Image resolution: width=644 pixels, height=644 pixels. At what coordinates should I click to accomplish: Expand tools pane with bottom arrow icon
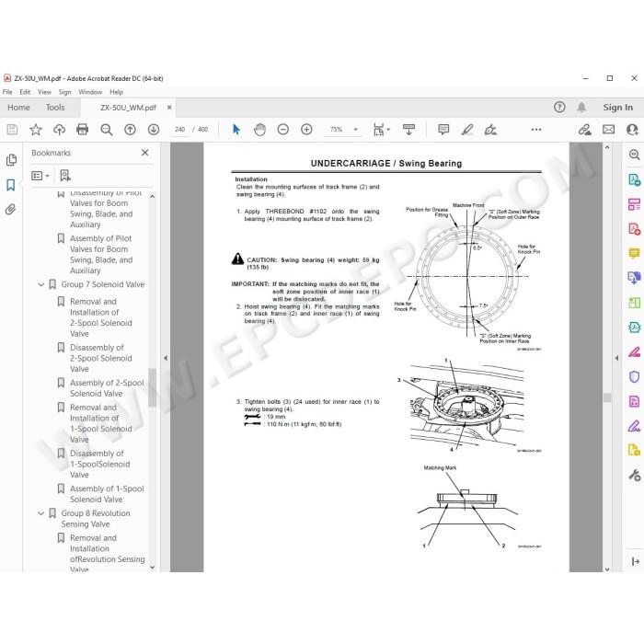(635, 561)
